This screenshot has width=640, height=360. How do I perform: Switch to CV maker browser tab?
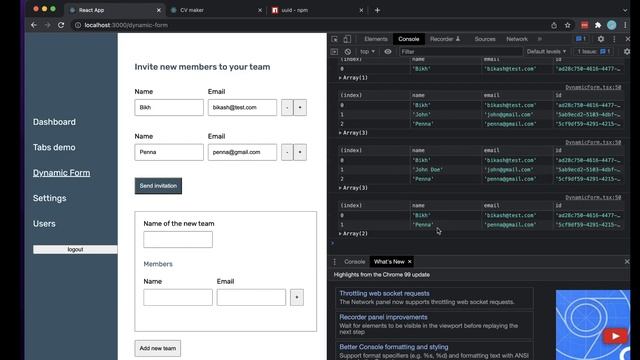tap(216, 10)
